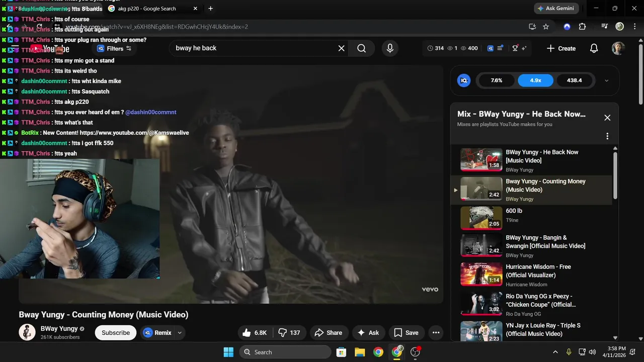Open a new tab with plus button
The width and height of the screenshot is (644, 362).
click(210, 9)
